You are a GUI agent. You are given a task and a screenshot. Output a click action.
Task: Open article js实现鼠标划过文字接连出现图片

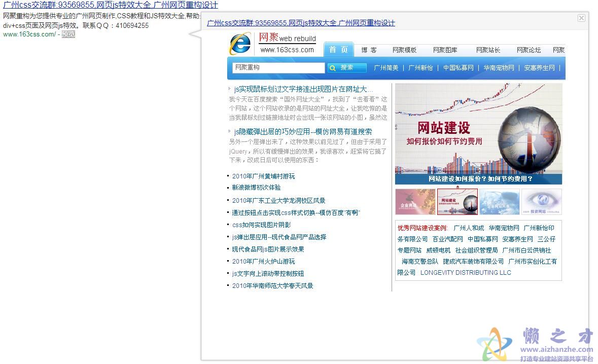[304, 89]
